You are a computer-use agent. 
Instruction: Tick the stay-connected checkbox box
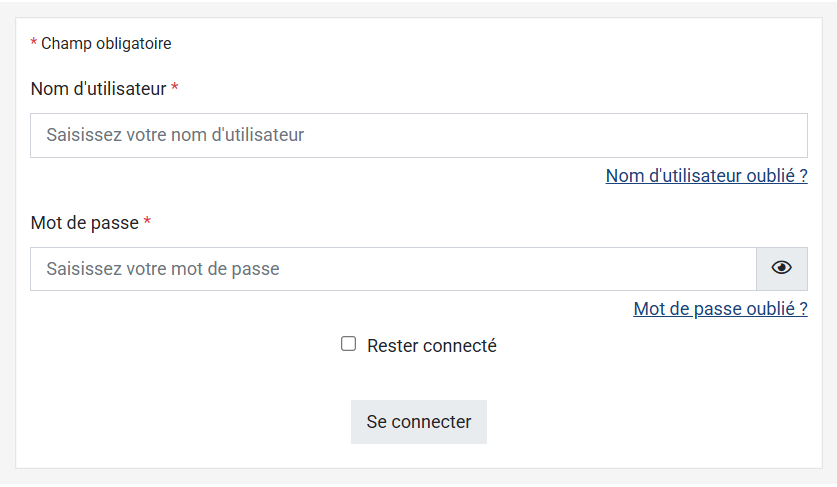point(349,344)
